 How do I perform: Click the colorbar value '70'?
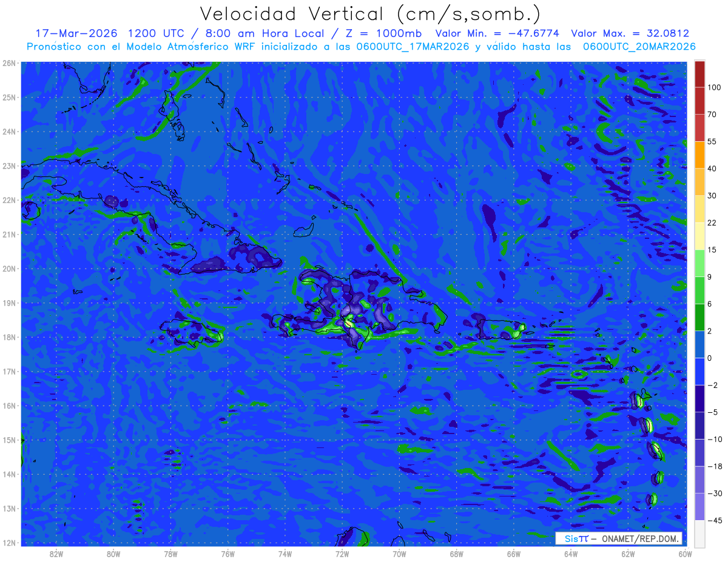click(712, 115)
